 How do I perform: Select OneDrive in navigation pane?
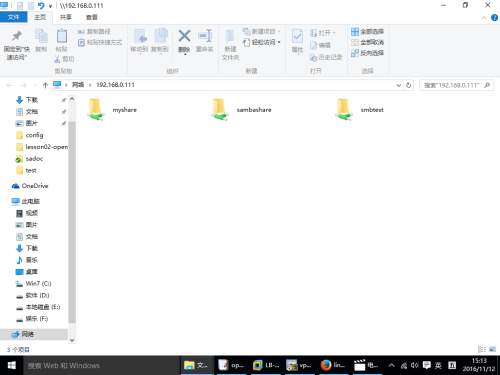[30, 186]
